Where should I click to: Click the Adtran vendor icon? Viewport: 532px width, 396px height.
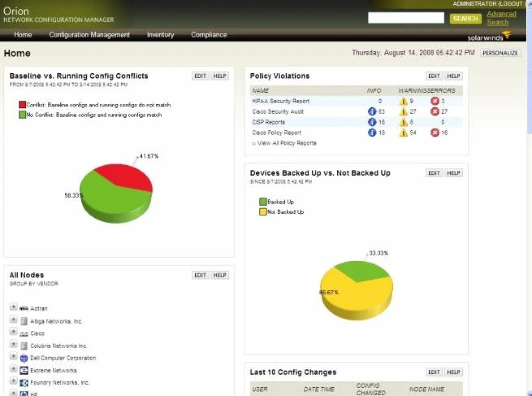[x=24, y=308]
